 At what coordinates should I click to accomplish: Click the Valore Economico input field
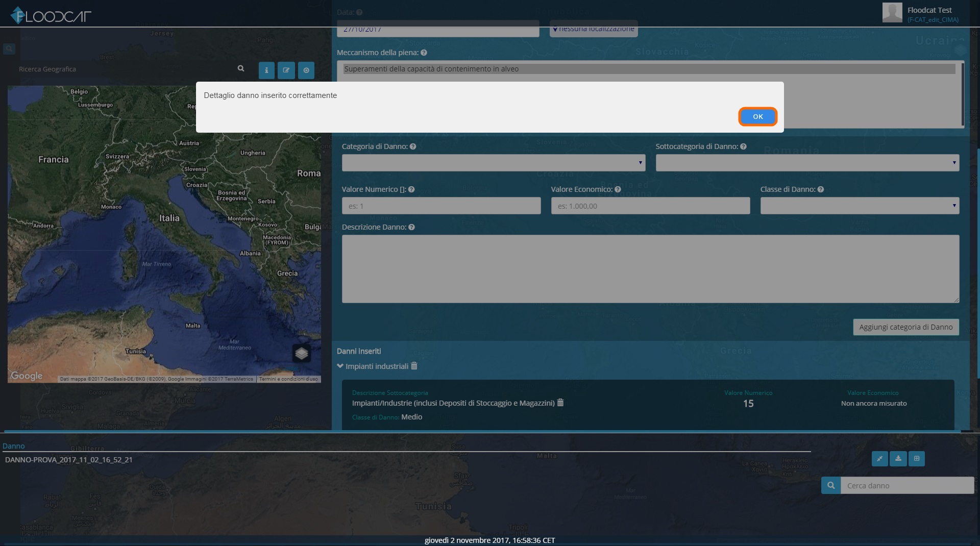click(650, 206)
